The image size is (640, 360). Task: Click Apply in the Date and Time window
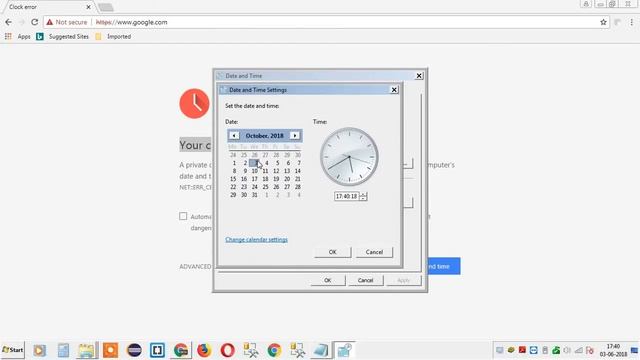(x=403, y=280)
